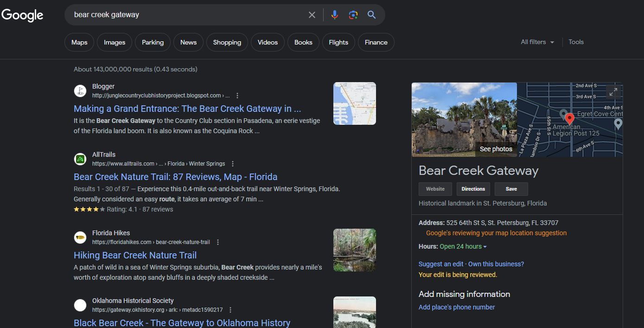Filter results by Images
This screenshot has height=328, width=644.
coord(115,42)
